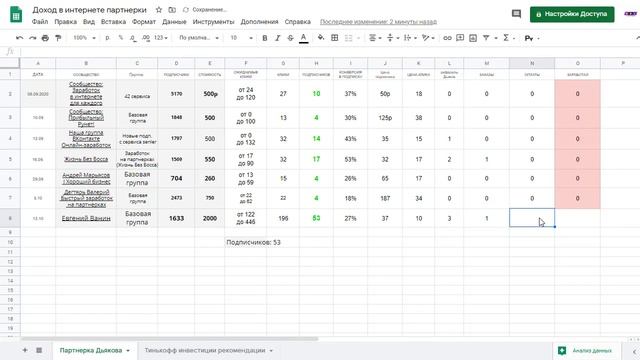Open the text color A picker

pyautogui.click(x=303, y=38)
